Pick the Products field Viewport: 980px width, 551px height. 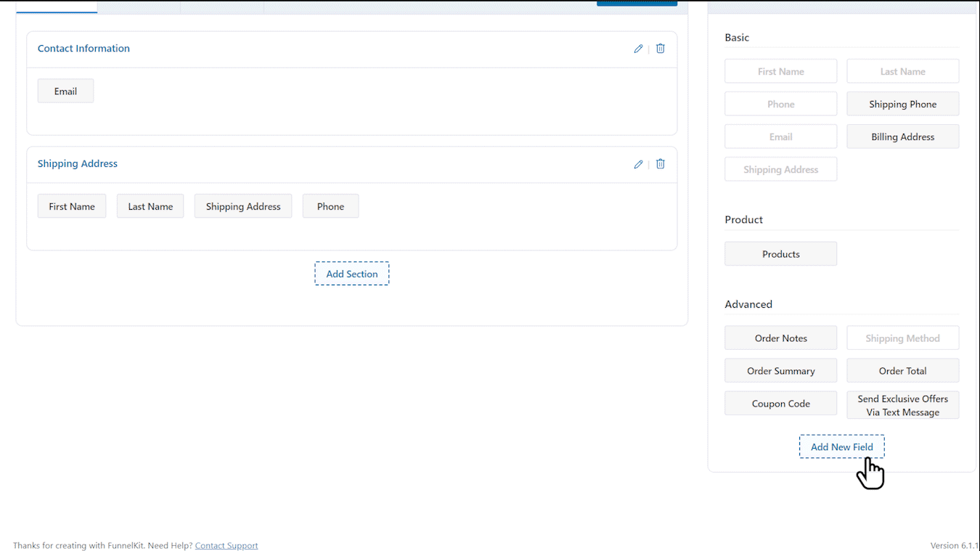(781, 254)
